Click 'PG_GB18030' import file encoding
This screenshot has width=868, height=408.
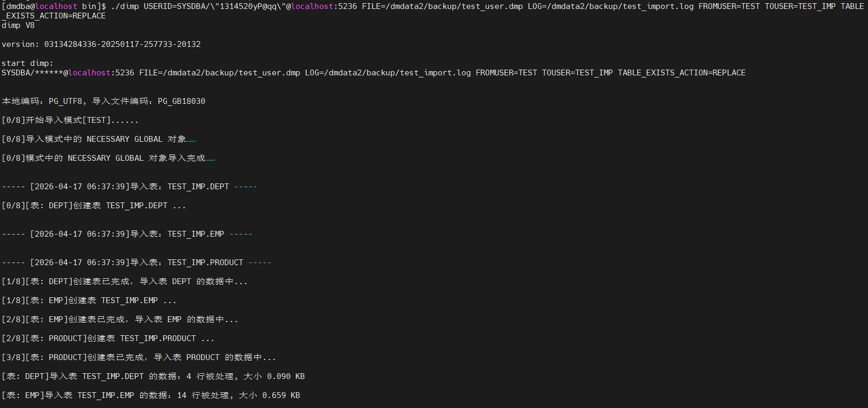pos(182,101)
